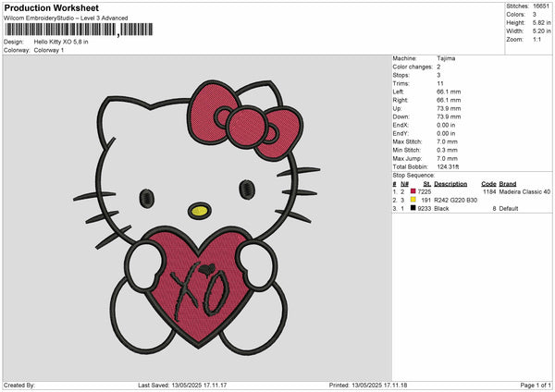Click the Colorway 1 value

49,50
